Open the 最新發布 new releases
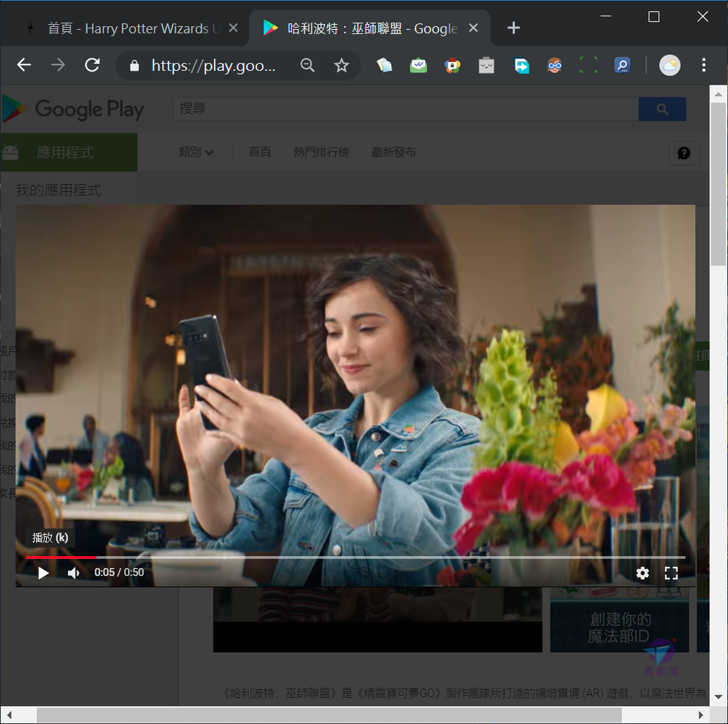The width and height of the screenshot is (728, 724). click(394, 152)
